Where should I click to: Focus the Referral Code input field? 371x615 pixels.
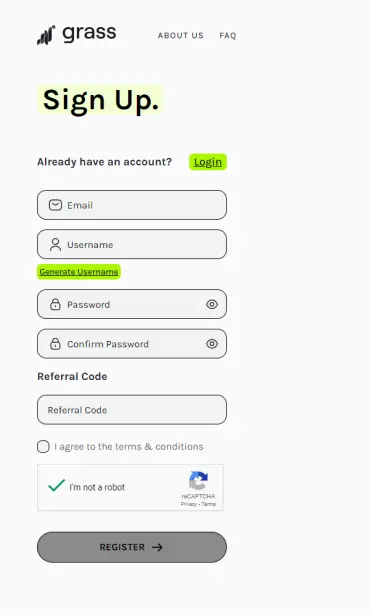click(x=132, y=409)
